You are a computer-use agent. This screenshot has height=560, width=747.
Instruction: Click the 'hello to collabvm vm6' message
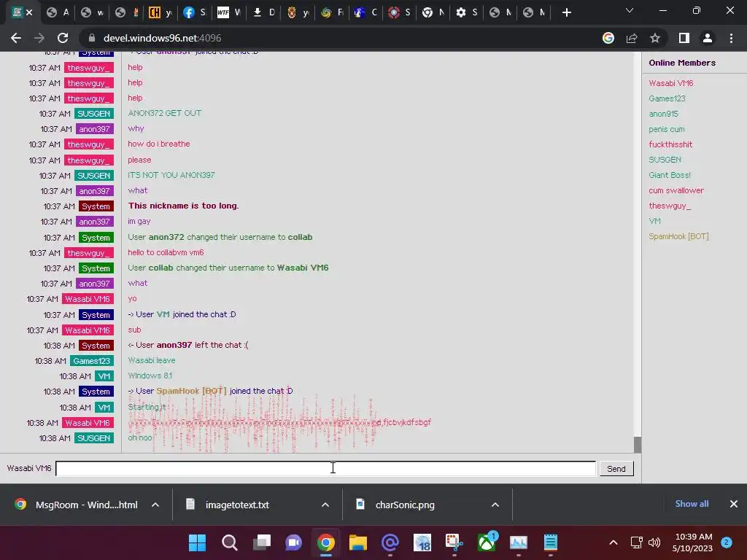pos(166,252)
